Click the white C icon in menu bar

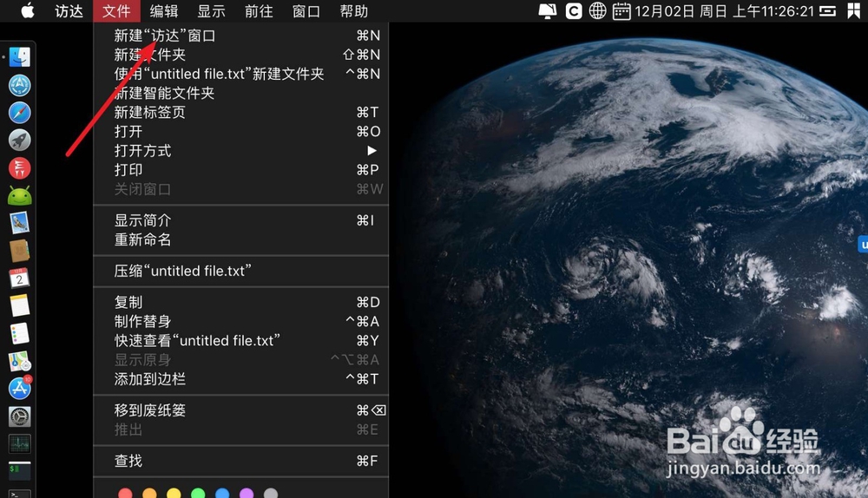coord(574,11)
